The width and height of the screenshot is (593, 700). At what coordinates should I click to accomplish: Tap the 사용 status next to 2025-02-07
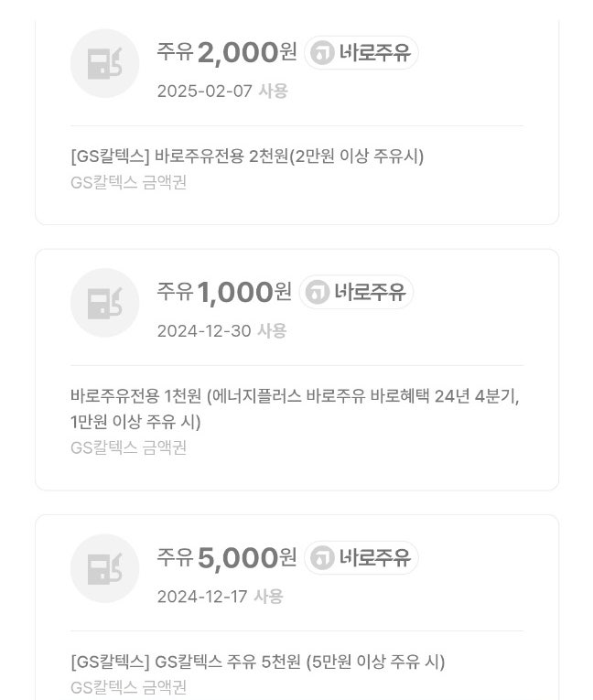(x=273, y=92)
